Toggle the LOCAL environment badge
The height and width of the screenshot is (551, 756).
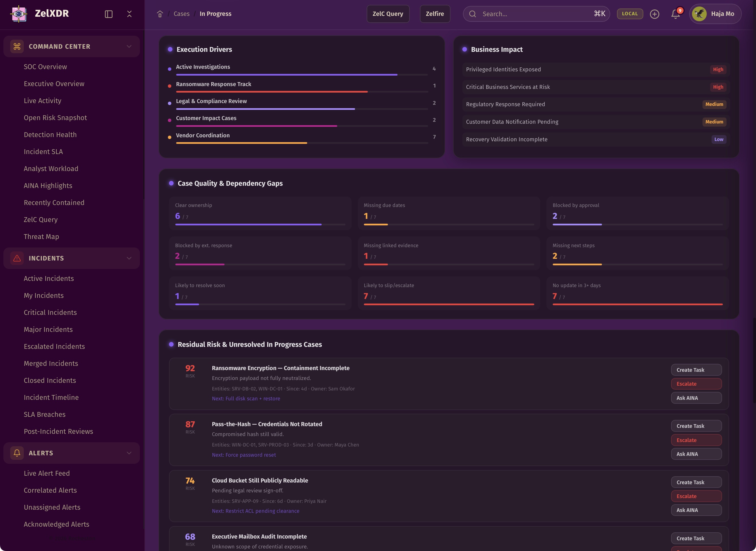(630, 14)
